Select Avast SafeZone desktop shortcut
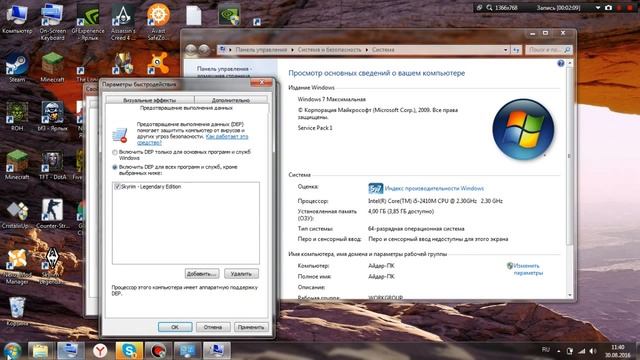Viewport: 640px width, 360px height. tap(158, 21)
